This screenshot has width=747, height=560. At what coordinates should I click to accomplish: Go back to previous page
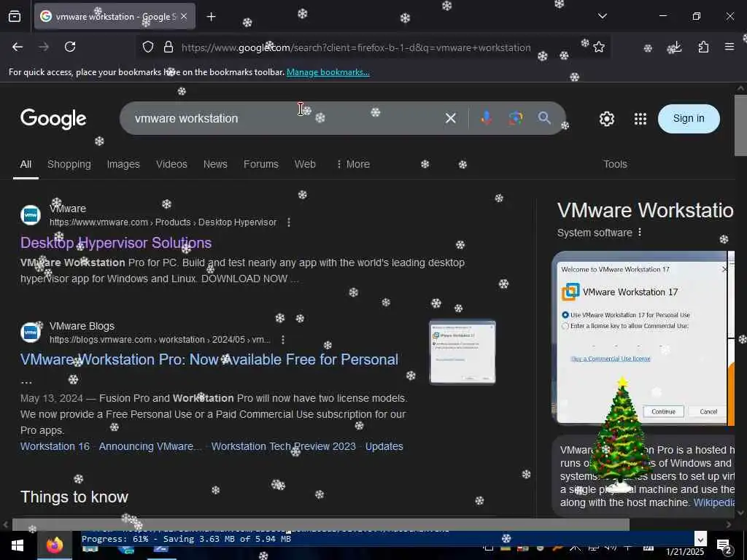click(x=18, y=47)
